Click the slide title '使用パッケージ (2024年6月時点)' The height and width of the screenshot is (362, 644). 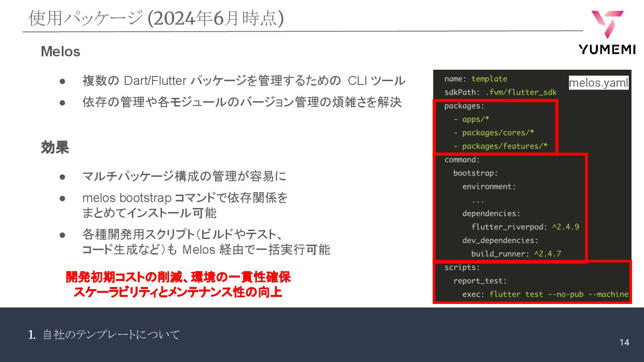pyautogui.click(x=156, y=18)
